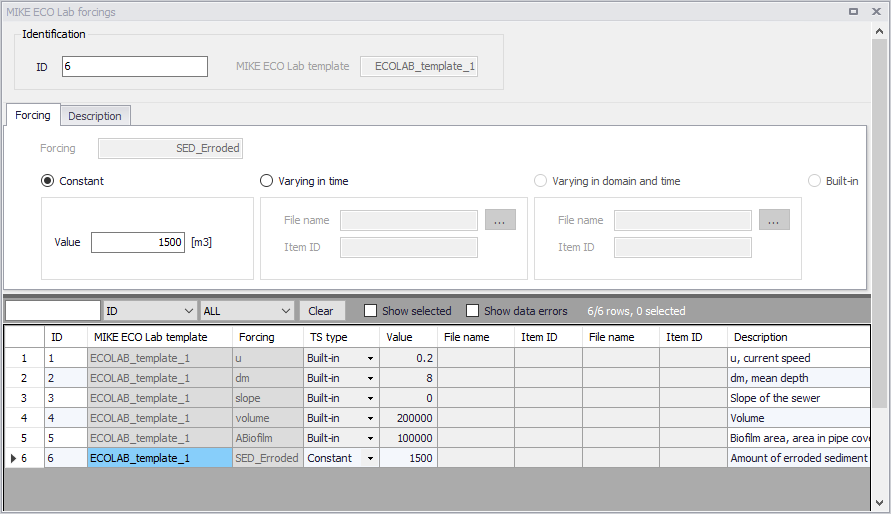
Task: Click Item ID field under Varying in time
Action: pos(409,248)
